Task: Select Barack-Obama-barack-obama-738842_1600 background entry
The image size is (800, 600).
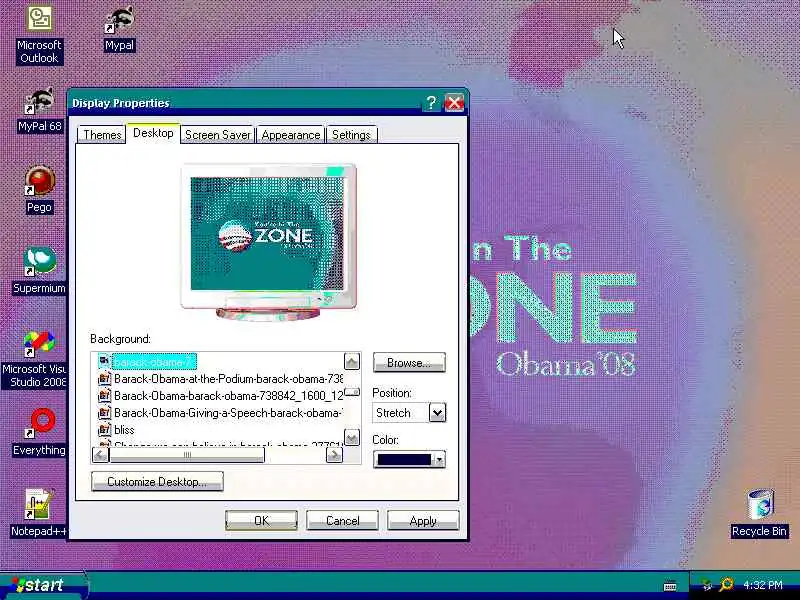Action: pos(228,395)
